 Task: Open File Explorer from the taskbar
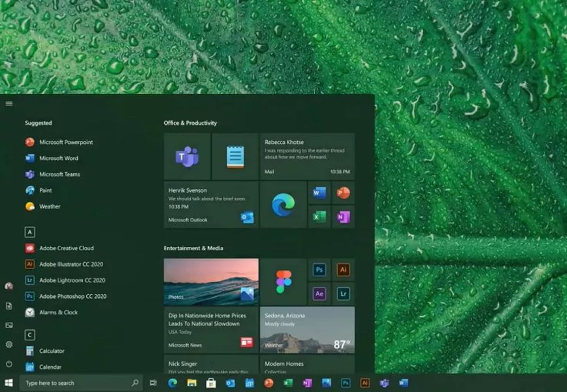(x=191, y=383)
